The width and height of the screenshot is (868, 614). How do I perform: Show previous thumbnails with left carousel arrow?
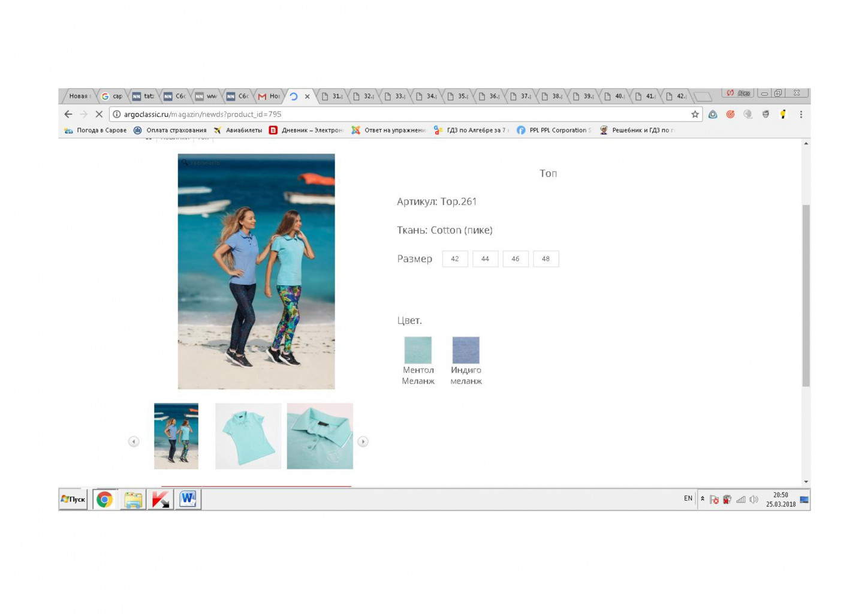[134, 441]
